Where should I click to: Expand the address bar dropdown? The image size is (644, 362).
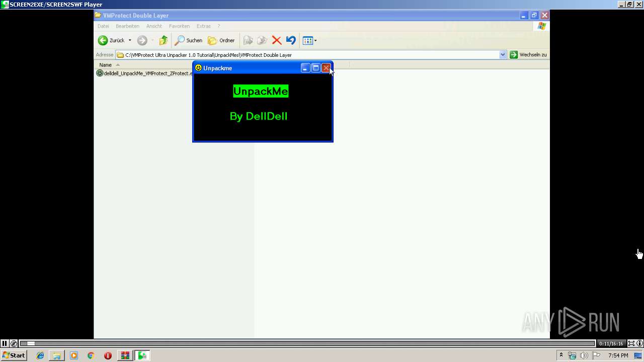click(x=503, y=55)
